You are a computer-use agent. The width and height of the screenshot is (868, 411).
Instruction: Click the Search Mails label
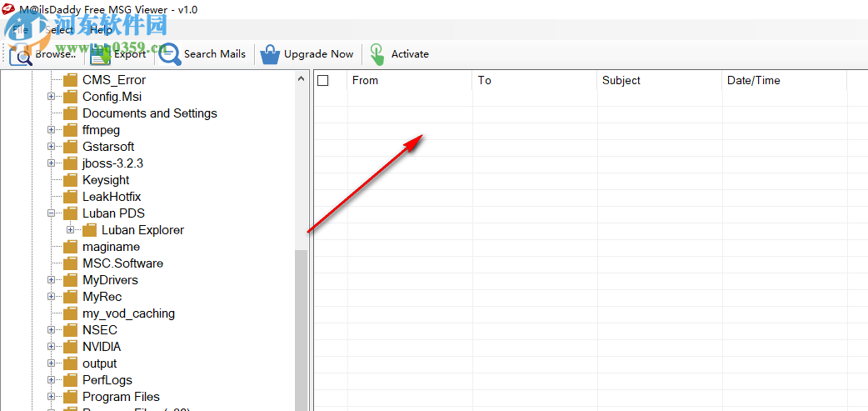[215, 54]
